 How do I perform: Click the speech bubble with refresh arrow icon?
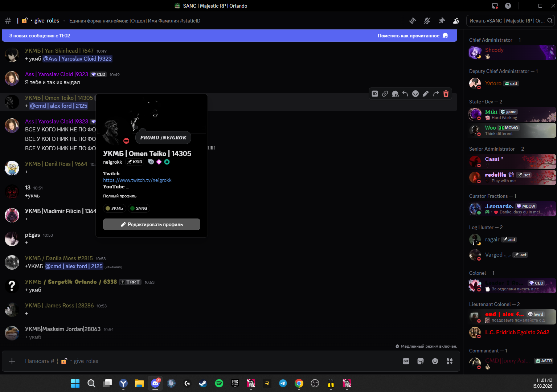click(395, 94)
